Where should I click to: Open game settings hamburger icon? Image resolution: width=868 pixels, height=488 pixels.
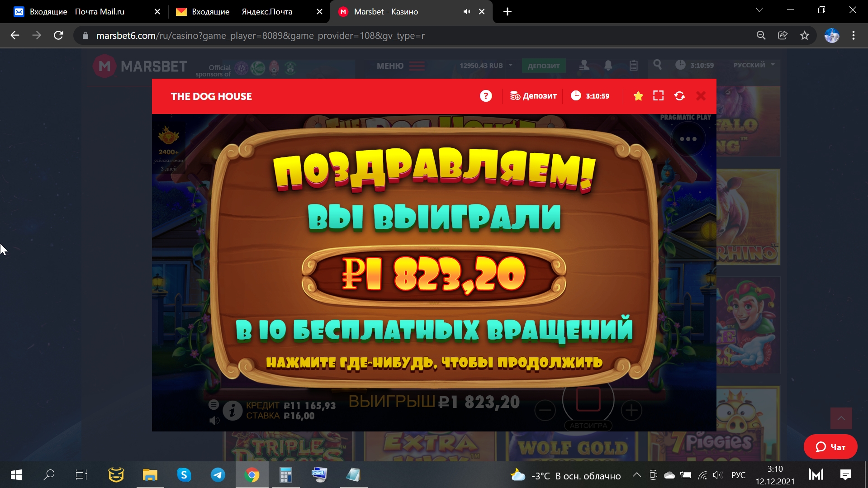click(213, 405)
